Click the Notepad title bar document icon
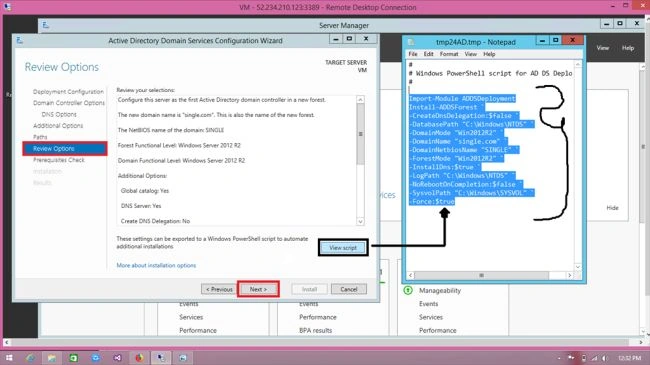 [411, 42]
